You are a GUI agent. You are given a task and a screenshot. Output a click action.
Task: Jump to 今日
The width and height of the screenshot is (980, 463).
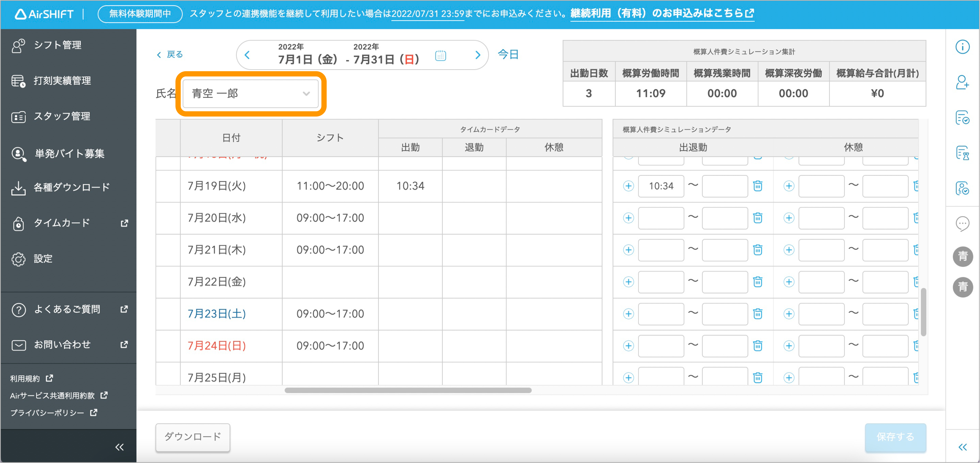508,54
